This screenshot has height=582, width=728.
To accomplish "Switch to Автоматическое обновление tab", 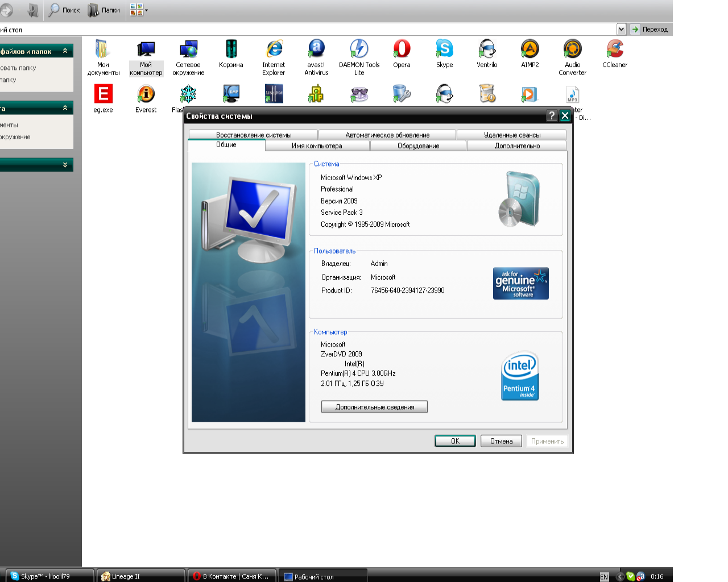I will click(x=387, y=135).
